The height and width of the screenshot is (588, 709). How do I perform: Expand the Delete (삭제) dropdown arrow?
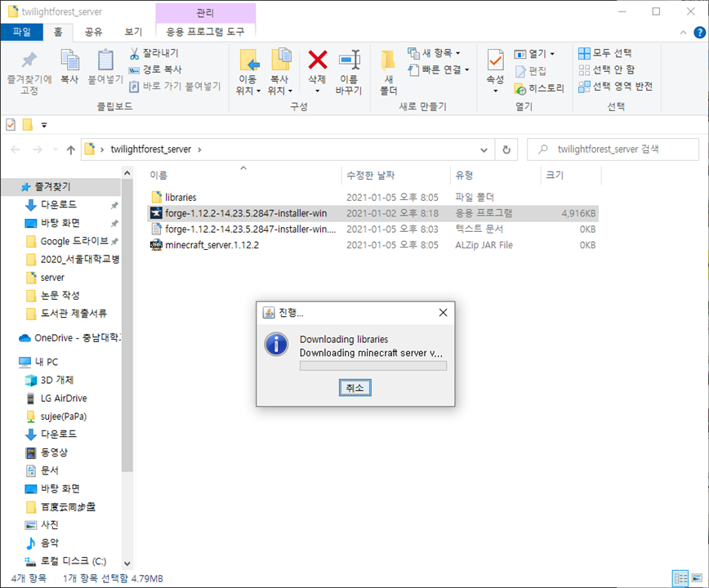pos(318,91)
